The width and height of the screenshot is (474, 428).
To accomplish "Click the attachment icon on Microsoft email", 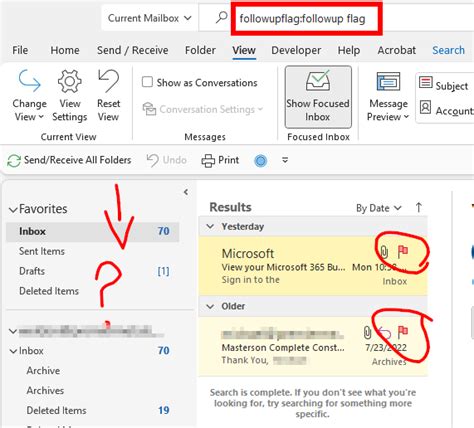I will coord(384,252).
